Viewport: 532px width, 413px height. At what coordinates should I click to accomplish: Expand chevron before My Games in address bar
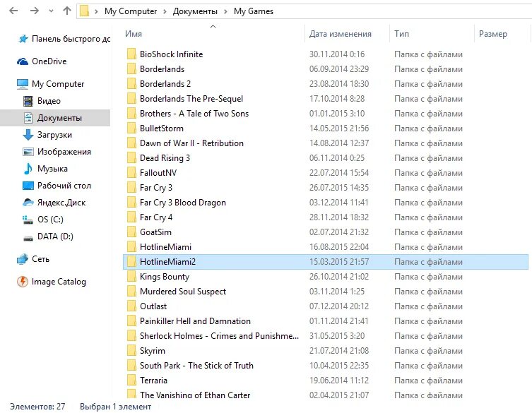click(x=225, y=11)
